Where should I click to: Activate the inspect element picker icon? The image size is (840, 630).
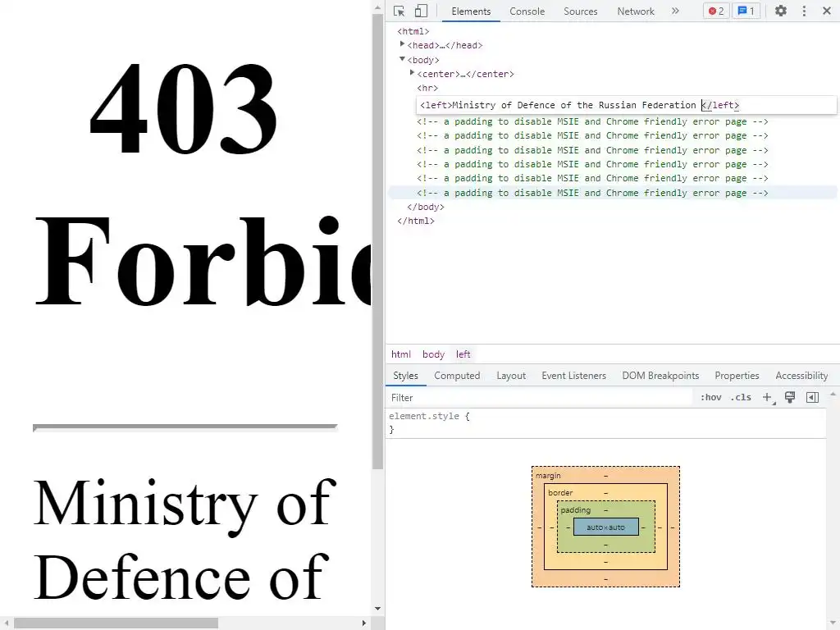pos(399,11)
